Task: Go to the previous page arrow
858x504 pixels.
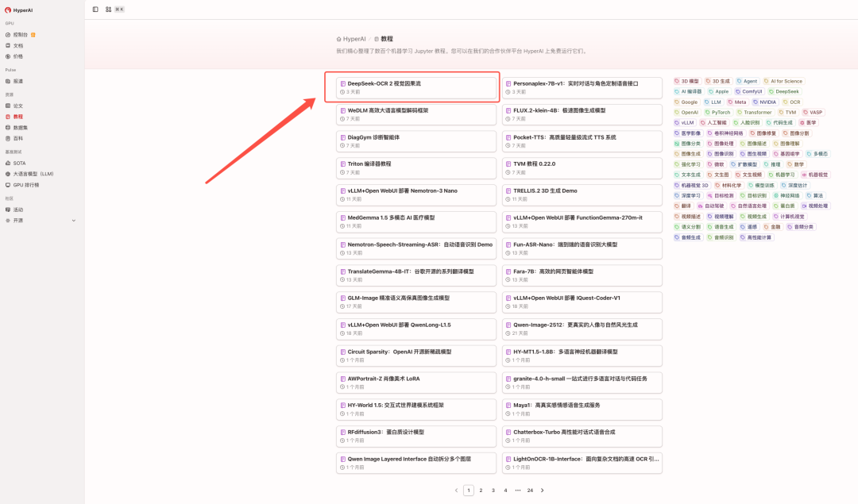Action: (x=456, y=491)
